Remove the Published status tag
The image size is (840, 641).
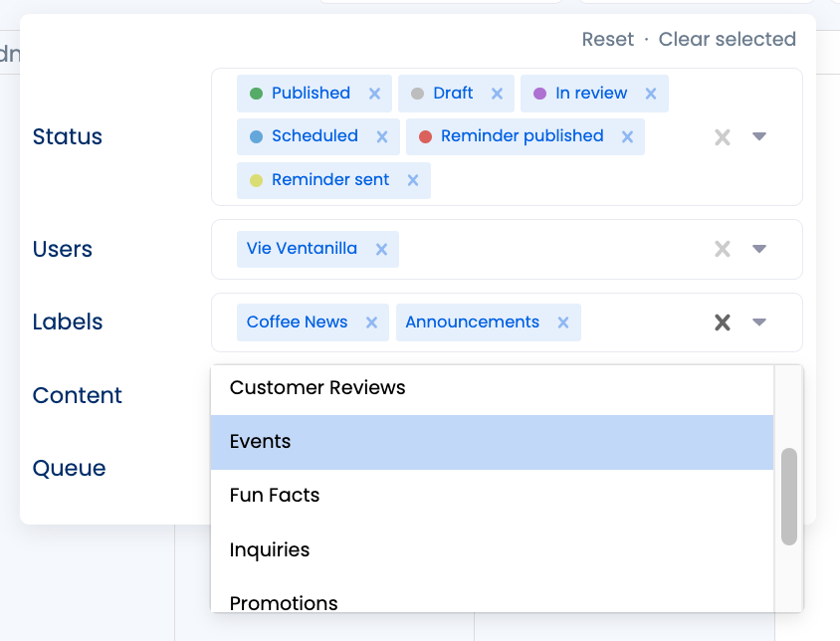click(x=375, y=94)
